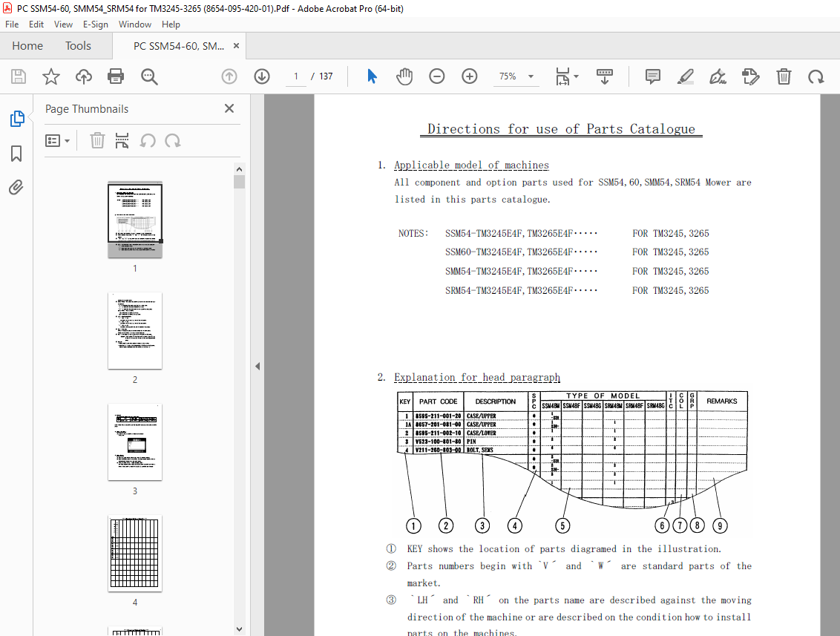Select the Highlight text pen

pos(685,76)
